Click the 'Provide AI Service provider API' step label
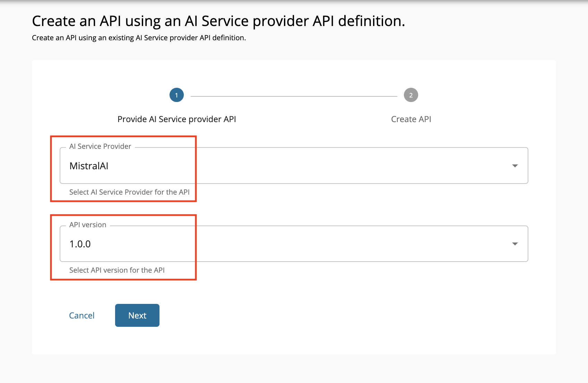This screenshot has height=383, width=588. coord(176,119)
